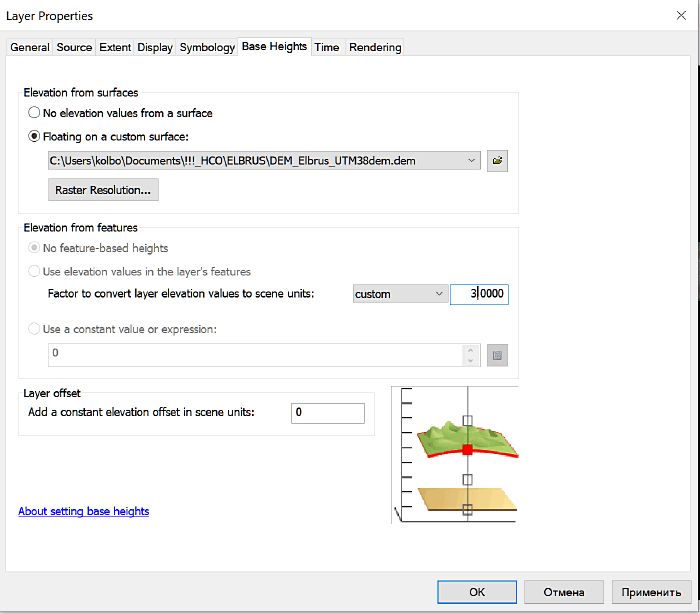Switch to the Time tab
700x614 pixels.
(x=326, y=47)
